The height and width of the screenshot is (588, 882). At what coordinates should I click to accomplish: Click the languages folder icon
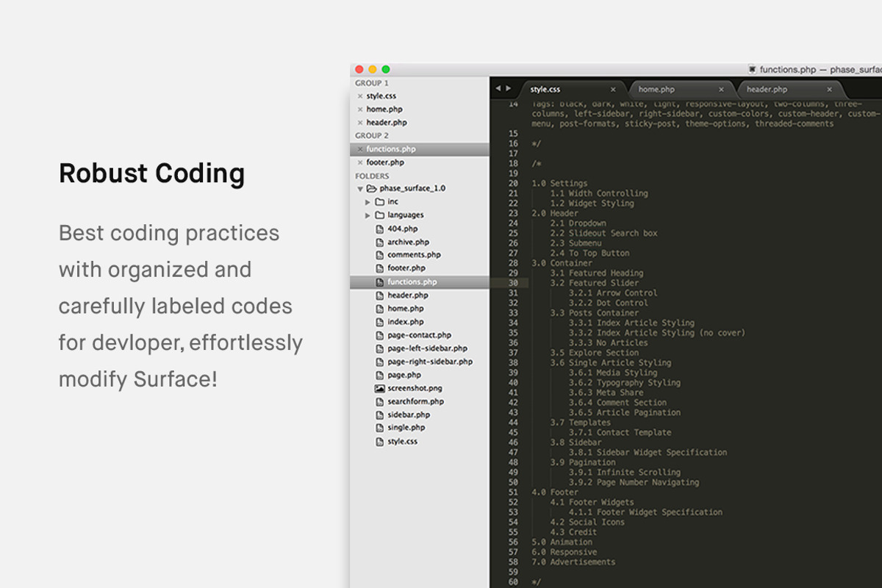pyautogui.click(x=379, y=215)
